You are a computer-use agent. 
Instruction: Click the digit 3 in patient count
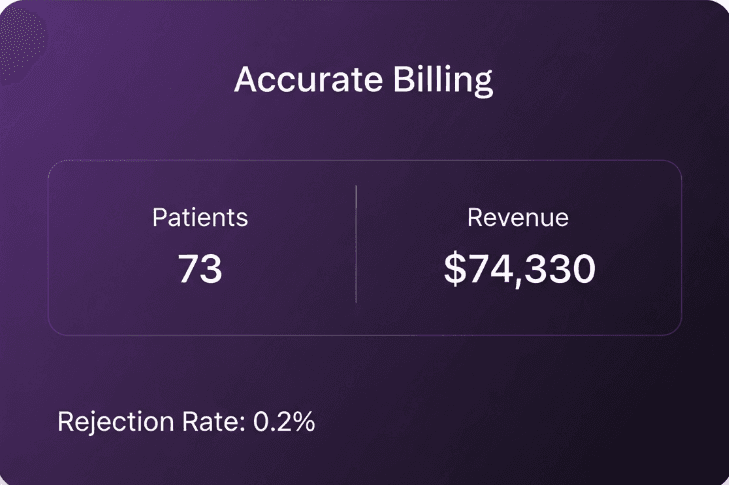pos(211,269)
